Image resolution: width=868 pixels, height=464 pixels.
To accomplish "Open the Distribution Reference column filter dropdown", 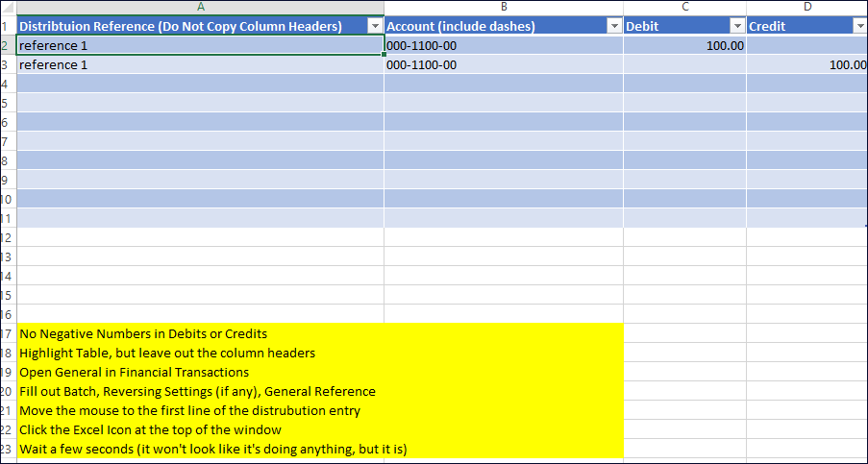I will (x=375, y=26).
